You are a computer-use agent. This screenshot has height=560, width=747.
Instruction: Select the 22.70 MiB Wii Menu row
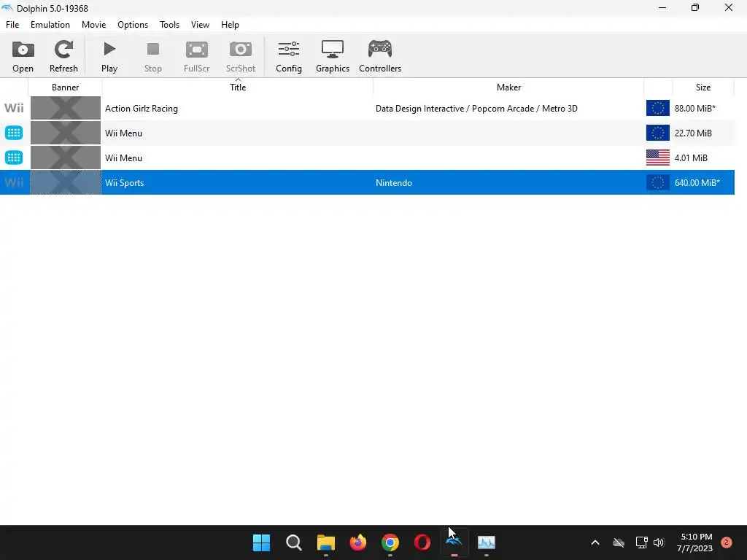pos(368,133)
